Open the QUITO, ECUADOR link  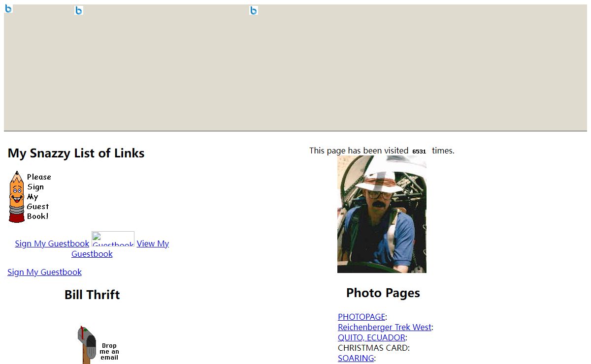tap(371, 337)
